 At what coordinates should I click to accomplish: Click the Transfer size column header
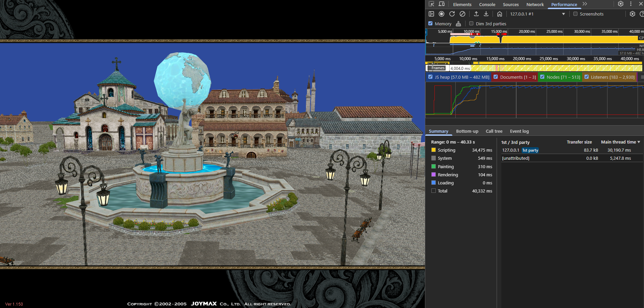click(579, 142)
